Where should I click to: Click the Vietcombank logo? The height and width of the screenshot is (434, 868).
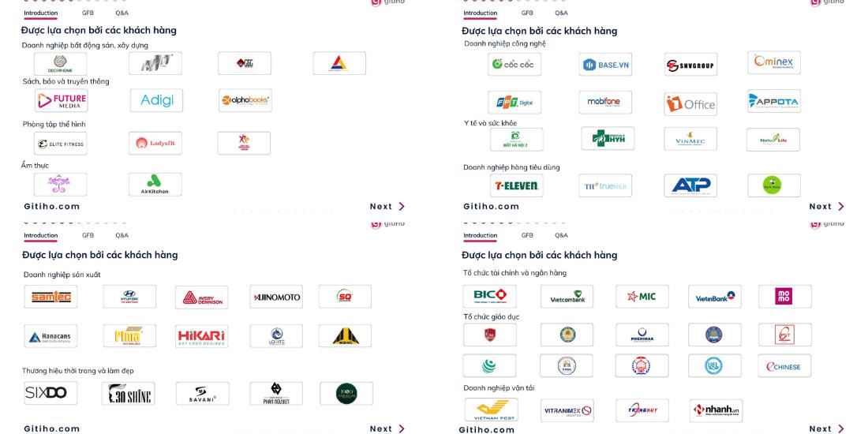[x=567, y=297]
